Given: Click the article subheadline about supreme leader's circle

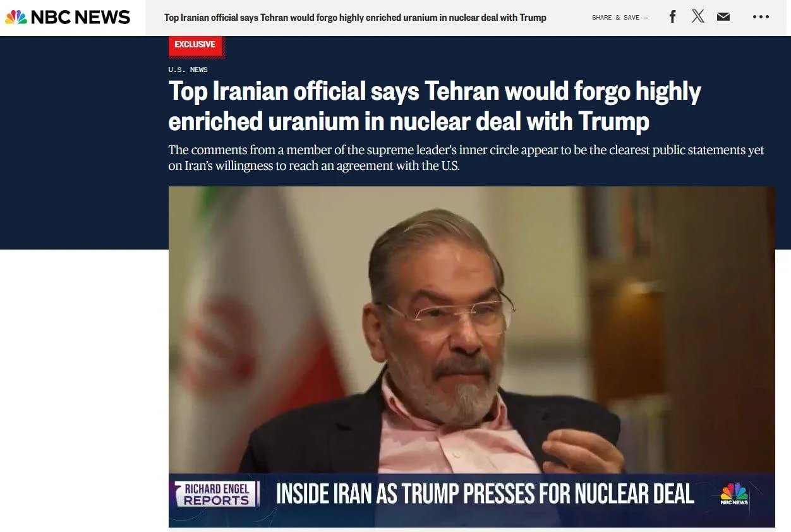Looking at the screenshot, I should tap(466, 158).
